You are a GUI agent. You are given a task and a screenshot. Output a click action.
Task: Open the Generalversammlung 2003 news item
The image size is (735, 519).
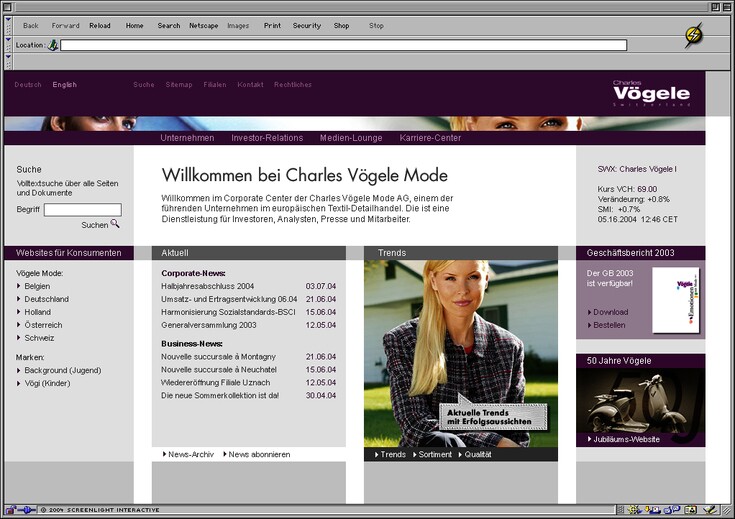[x=209, y=325]
